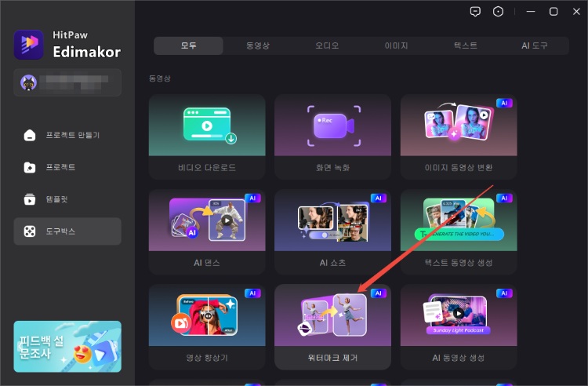
Task: Click the 화면 녹화 camera illustration
Action: pyautogui.click(x=332, y=126)
